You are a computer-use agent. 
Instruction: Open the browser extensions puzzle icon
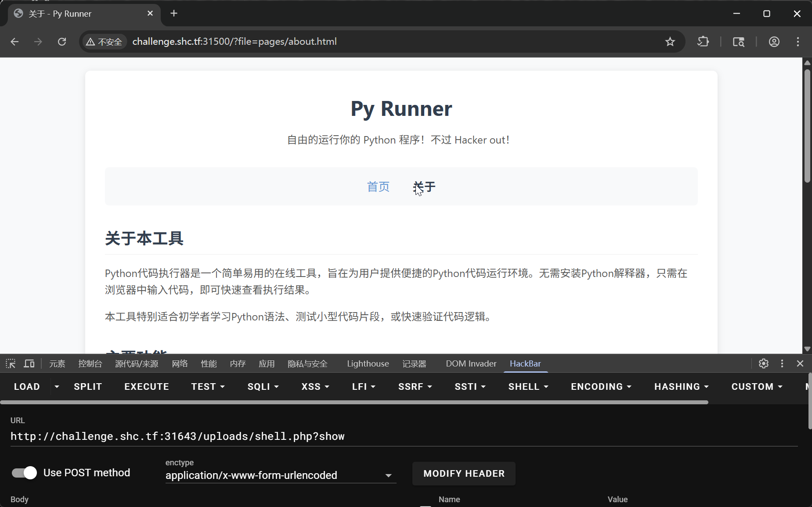tap(703, 42)
